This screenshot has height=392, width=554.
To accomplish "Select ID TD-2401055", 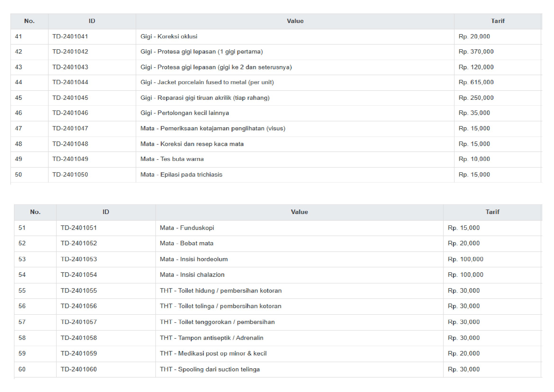I will [x=79, y=291].
